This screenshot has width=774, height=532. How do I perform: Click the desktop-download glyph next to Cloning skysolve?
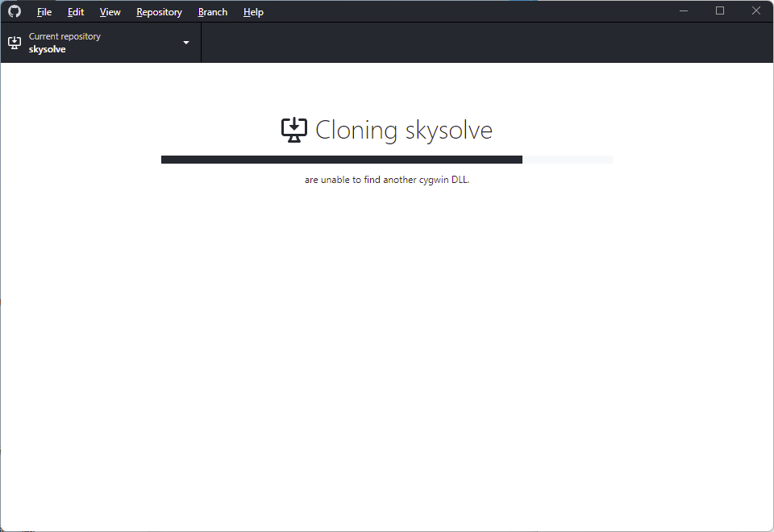pos(294,129)
